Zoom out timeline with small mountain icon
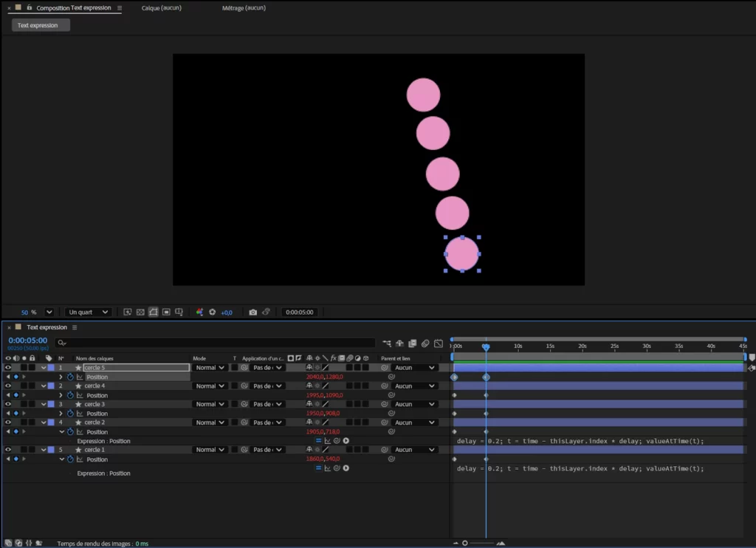This screenshot has height=548, width=756. coord(456,543)
